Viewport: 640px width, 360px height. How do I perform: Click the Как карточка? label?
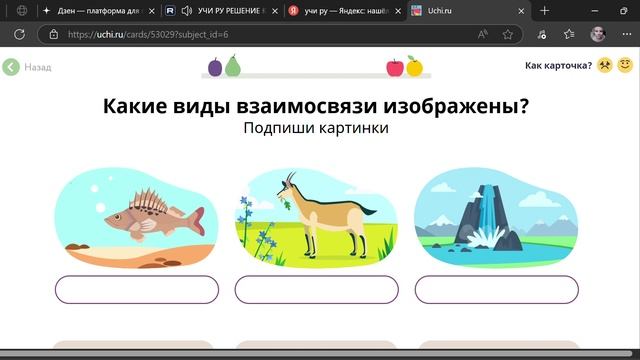[558, 66]
